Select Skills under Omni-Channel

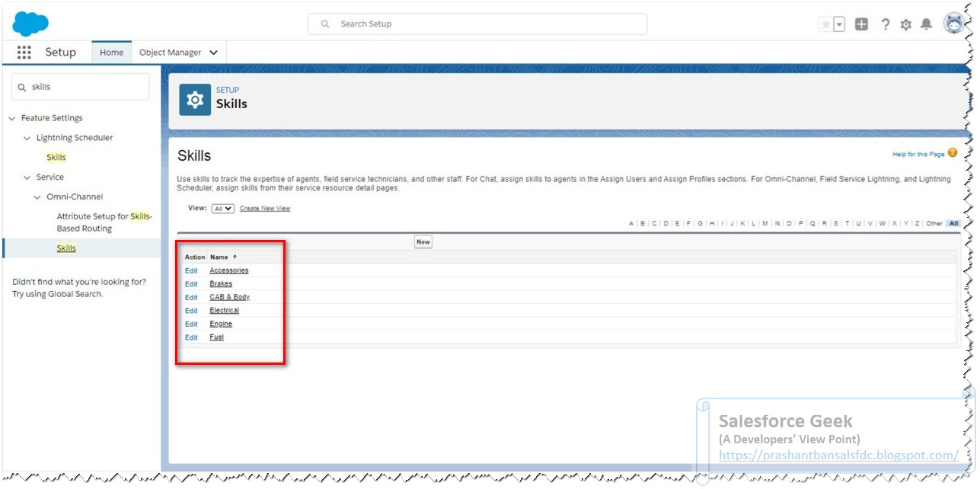[x=66, y=248]
